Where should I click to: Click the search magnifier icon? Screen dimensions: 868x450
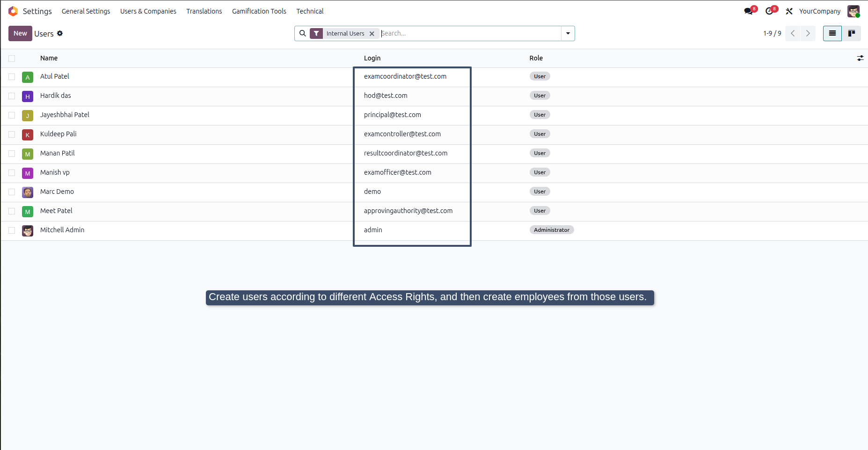coord(303,33)
